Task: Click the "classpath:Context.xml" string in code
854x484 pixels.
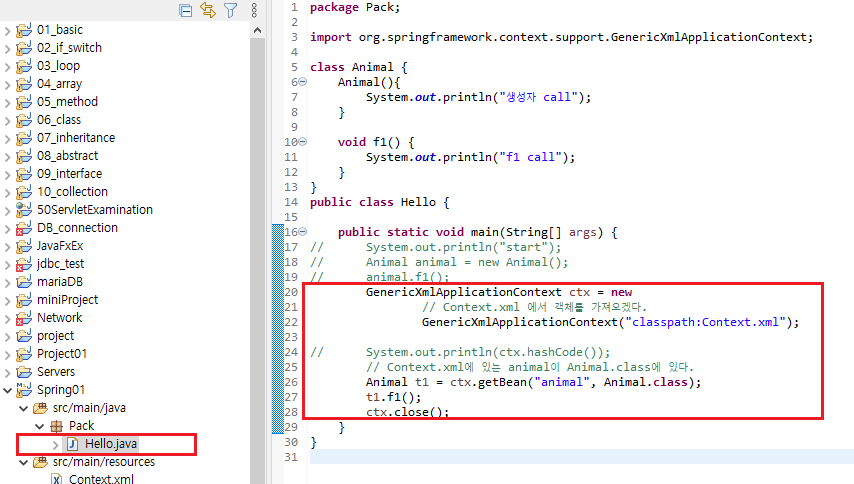Action: coord(705,322)
